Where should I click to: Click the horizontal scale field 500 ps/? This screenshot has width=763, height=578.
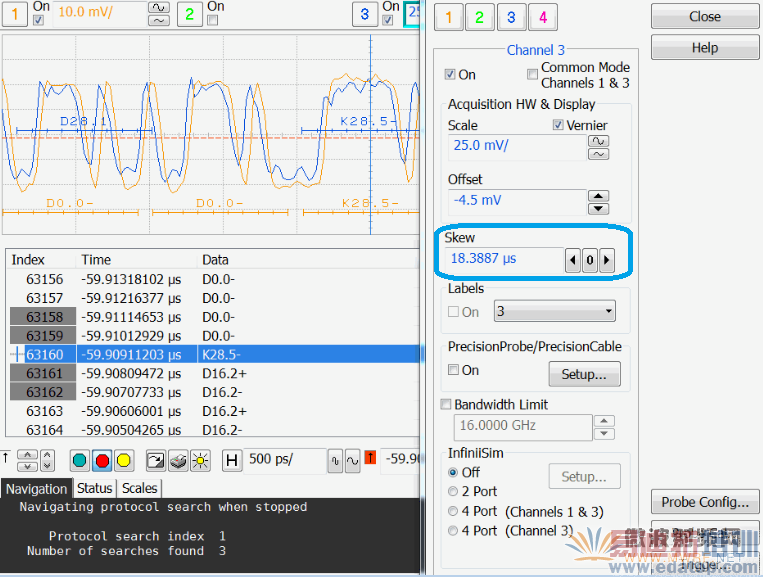(x=284, y=460)
